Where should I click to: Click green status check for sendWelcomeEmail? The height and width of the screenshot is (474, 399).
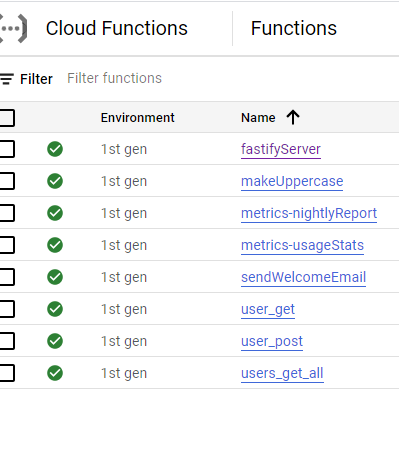(x=55, y=277)
